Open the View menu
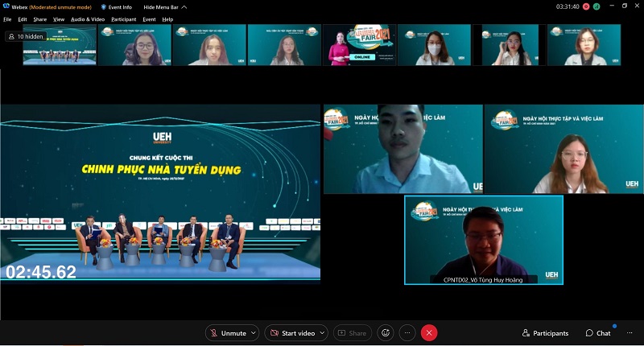Image resolution: width=644 pixels, height=346 pixels. coord(59,19)
